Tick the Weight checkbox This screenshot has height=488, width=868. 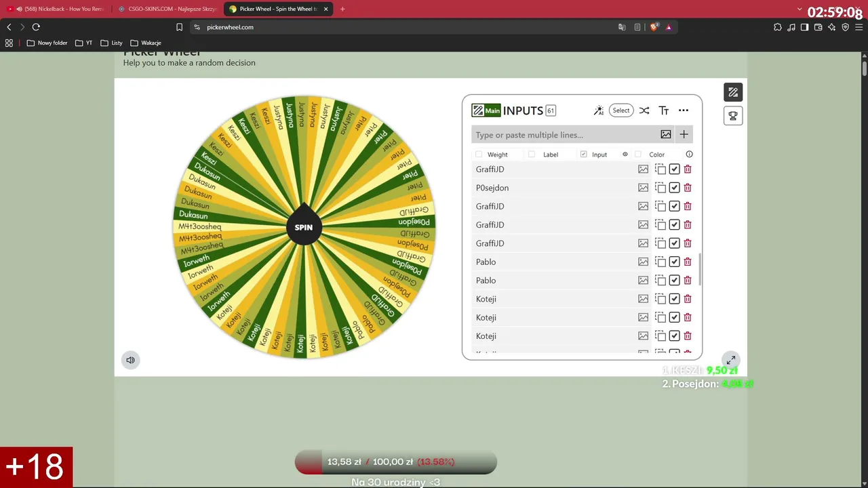point(479,155)
